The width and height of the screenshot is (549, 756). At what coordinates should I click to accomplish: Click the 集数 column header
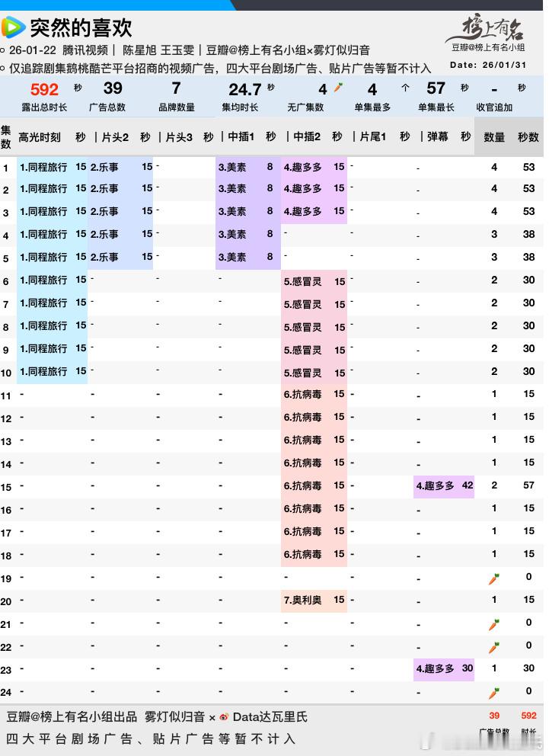pos(6,137)
